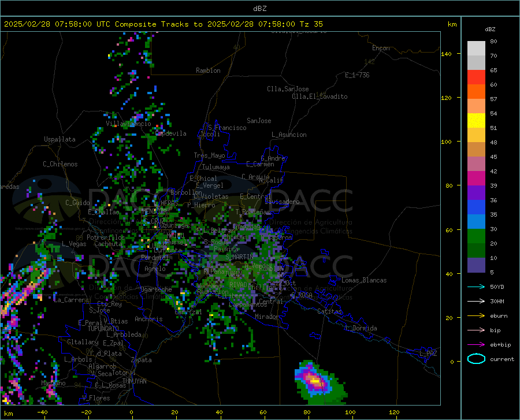Select the slate 5-10 dBZ swatch

click(476, 265)
